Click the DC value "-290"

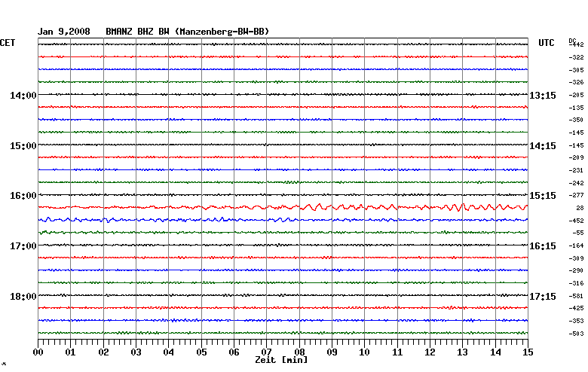click(577, 270)
